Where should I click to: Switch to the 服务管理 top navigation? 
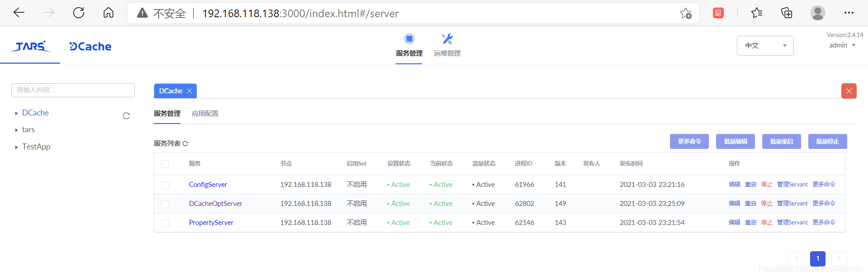click(x=409, y=53)
